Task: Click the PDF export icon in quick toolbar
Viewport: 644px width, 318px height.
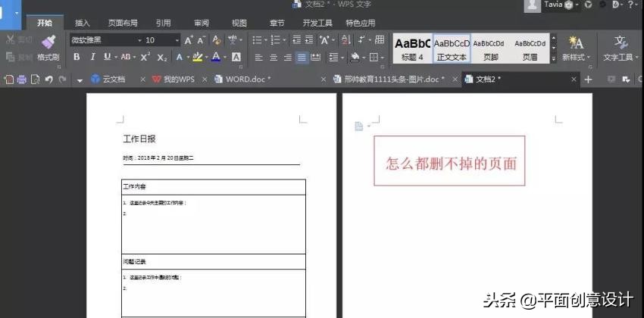Action: [8, 79]
